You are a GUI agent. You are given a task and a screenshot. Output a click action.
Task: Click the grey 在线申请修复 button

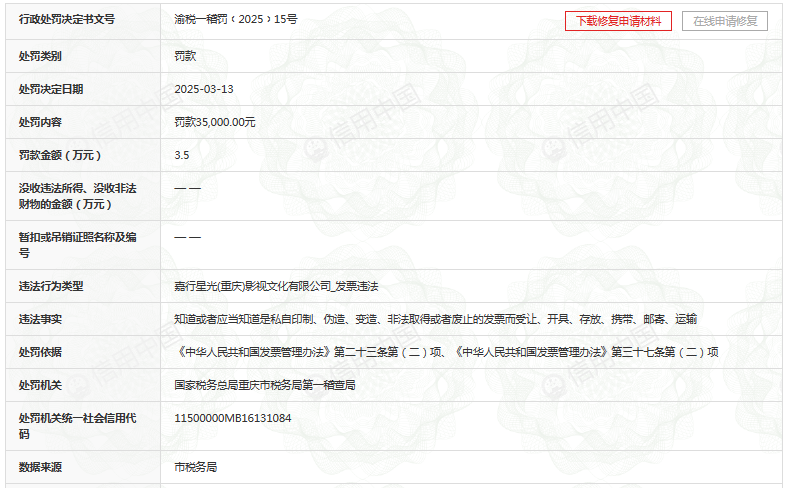coord(725,21)
